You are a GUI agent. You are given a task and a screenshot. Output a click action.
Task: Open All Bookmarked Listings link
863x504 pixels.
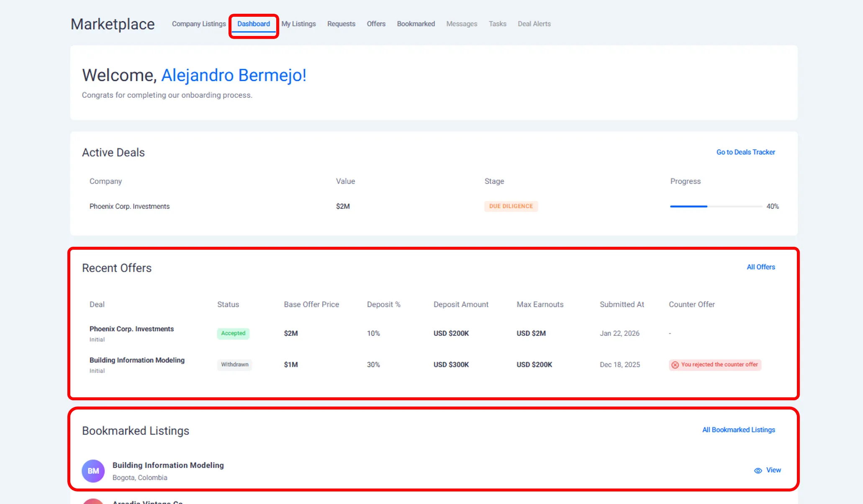tap(738, 430)
